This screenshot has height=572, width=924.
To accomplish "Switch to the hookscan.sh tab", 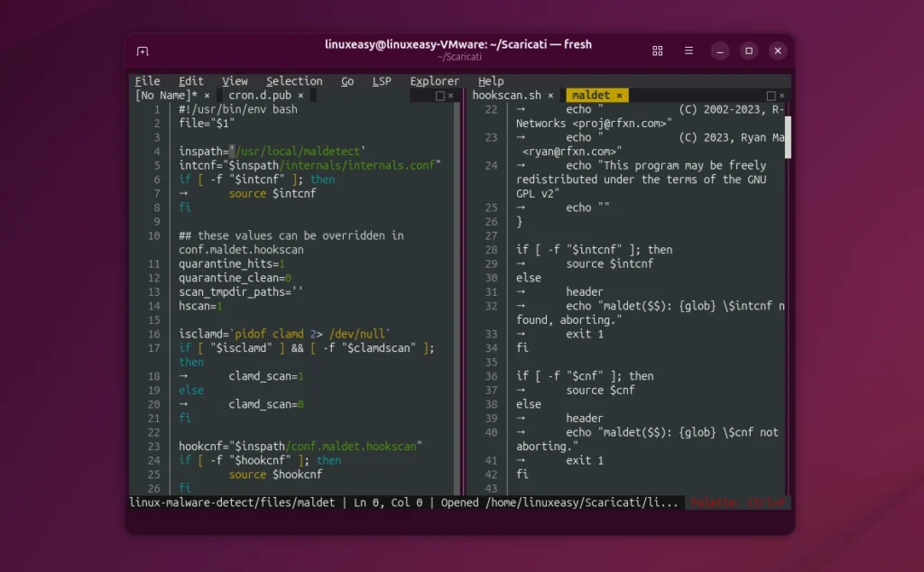I will tap(508, 95).
